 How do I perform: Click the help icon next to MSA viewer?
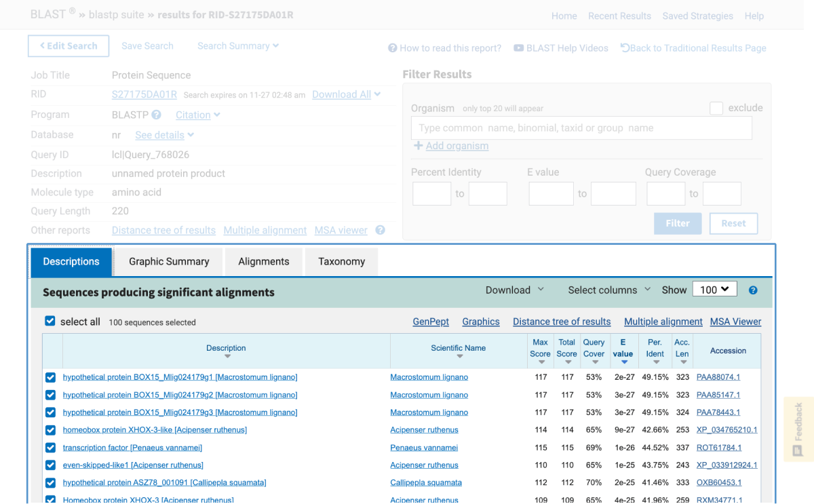pyautogui.click(x=381, y=230)
